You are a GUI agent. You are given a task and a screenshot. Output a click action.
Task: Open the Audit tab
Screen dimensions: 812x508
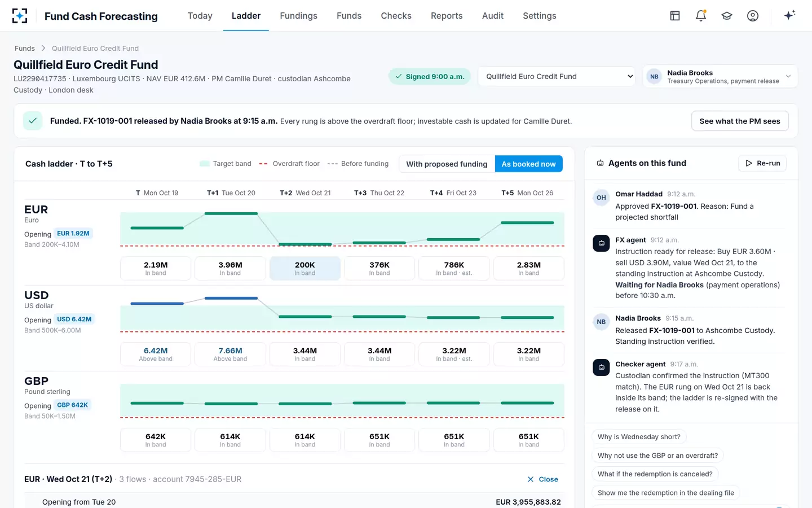pos(493,16)
